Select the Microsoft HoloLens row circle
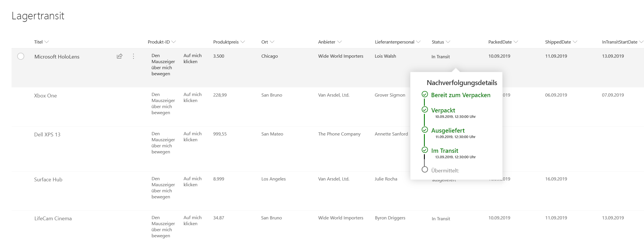The height and width of the screenshot is (239, 644). pyautogui.click(x=21, y=56)
